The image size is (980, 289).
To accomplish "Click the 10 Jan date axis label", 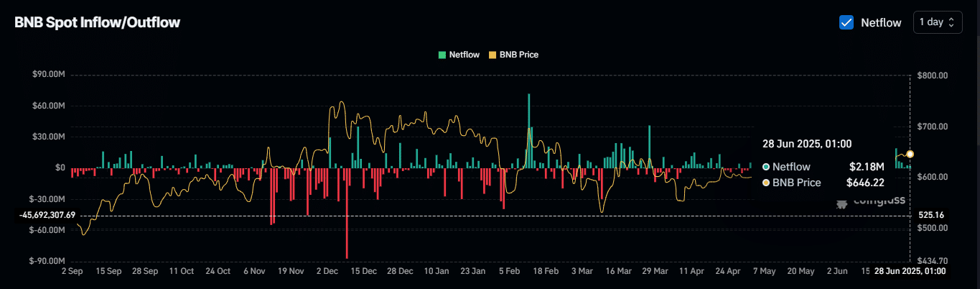I will pos(437,272).
